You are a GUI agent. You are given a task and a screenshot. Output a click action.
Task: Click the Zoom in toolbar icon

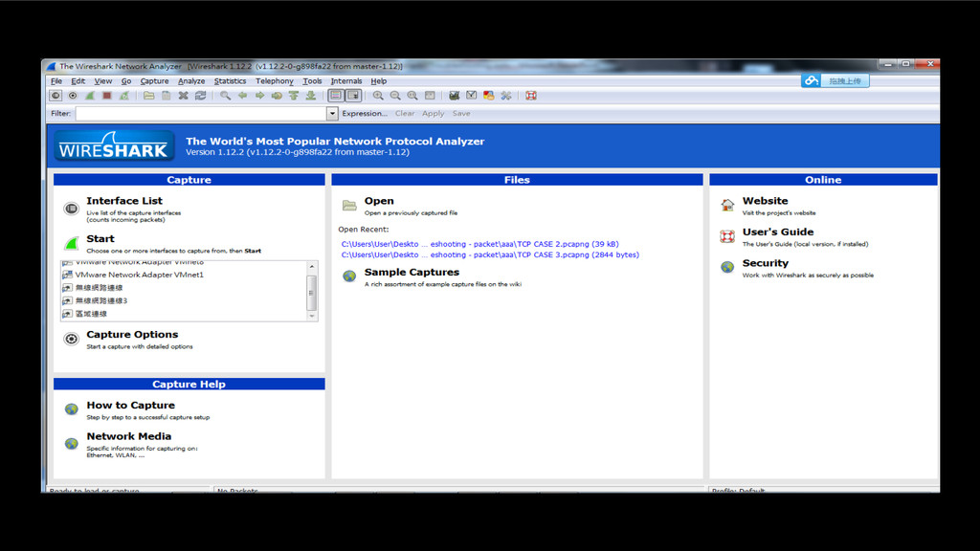tap(378, 96)
